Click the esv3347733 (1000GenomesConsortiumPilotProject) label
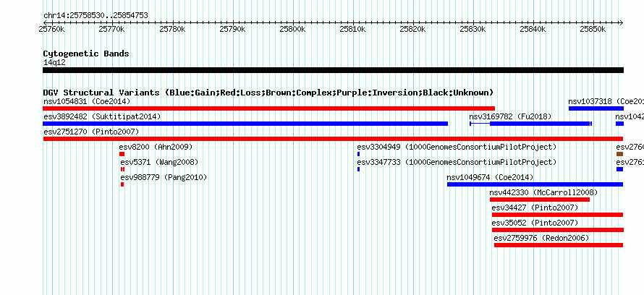The image size is (644, 295). pyautogui.click(x=457, y=162)
